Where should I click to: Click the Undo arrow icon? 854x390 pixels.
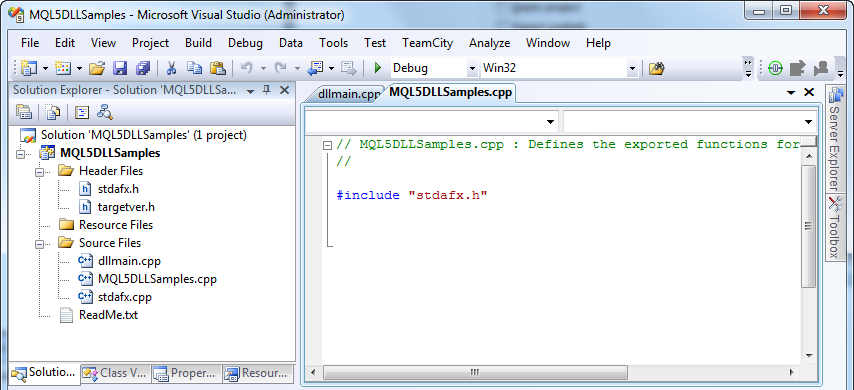coord(247,68)
